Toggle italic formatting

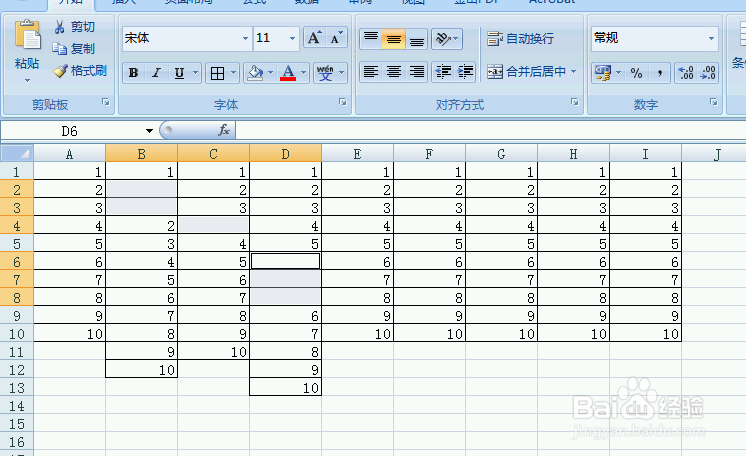click(156, 73)
